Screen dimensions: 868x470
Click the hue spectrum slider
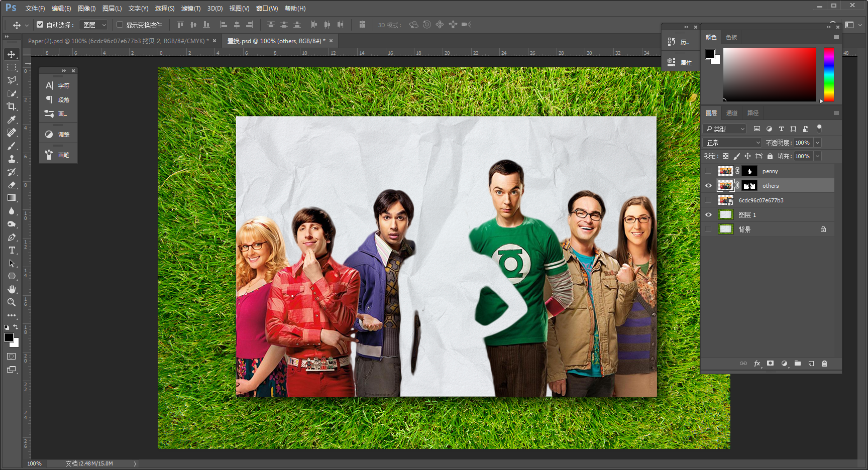pos(829,75)
